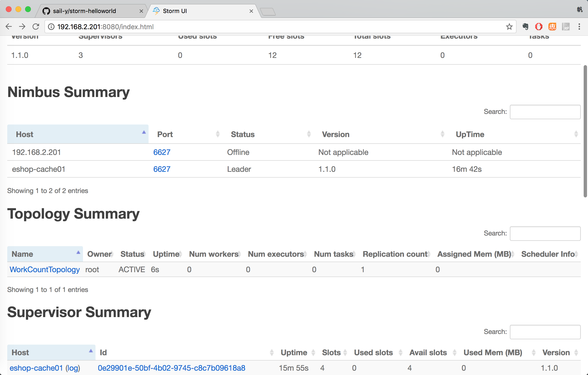Image resolution: width=588 pixels, height=375 pixels.
Task: Sort topologies by Scheduler Info
Action: (x=549, y=254)
